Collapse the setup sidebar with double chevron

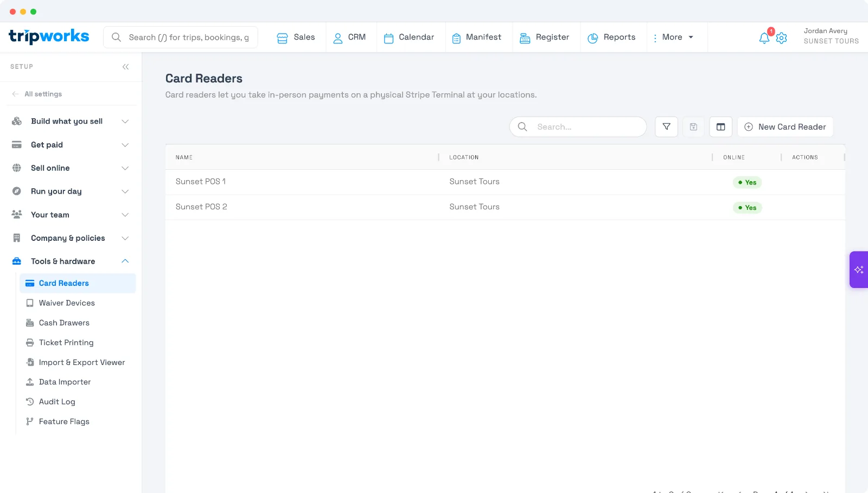point(125,67)
